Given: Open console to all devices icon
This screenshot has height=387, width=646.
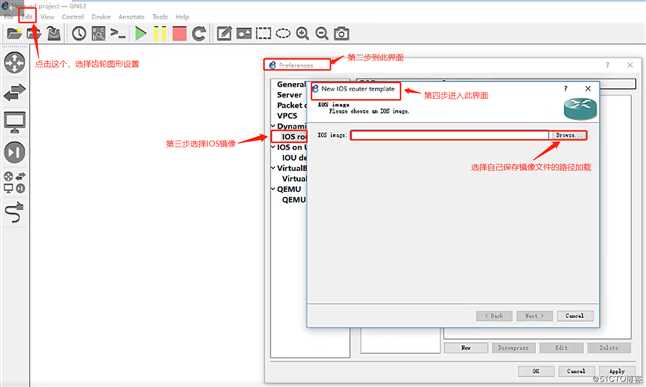Looking at the screenshot, I should [x=118, y=33].
